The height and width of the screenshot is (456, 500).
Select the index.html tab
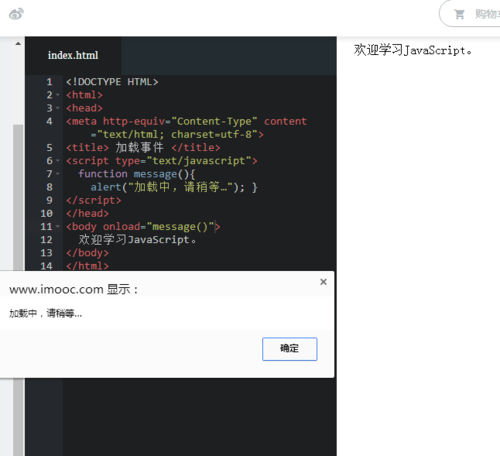click(73, 55)
